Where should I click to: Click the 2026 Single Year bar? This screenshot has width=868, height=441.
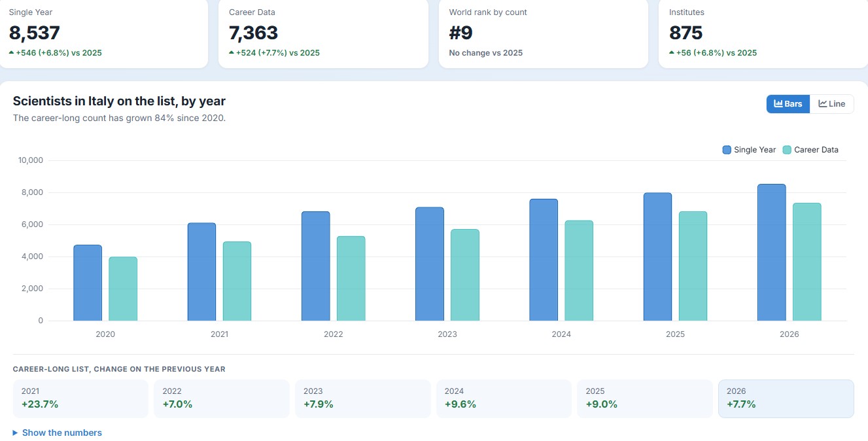point(772,253)
